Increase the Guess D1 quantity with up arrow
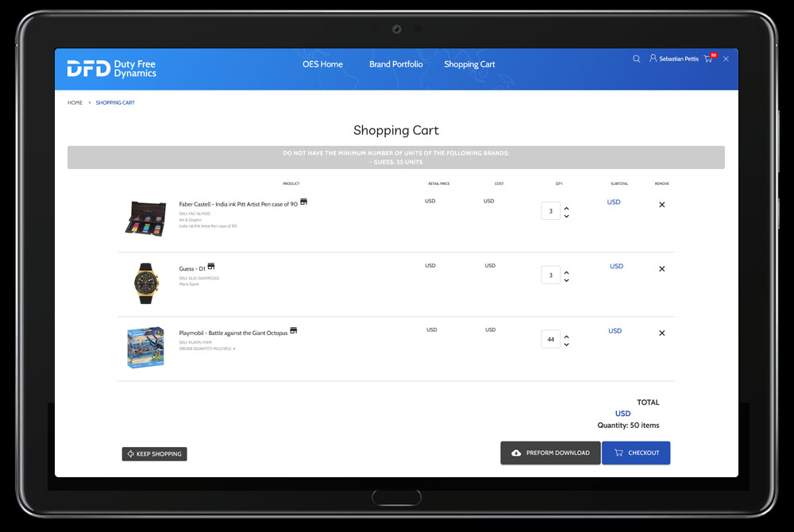 click(567, 272)
